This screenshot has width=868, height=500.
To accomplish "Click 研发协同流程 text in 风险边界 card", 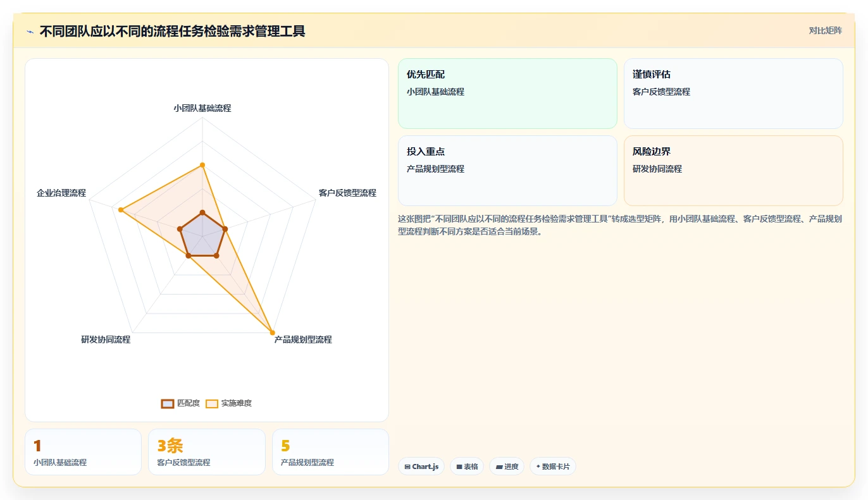I will point(657,169).
